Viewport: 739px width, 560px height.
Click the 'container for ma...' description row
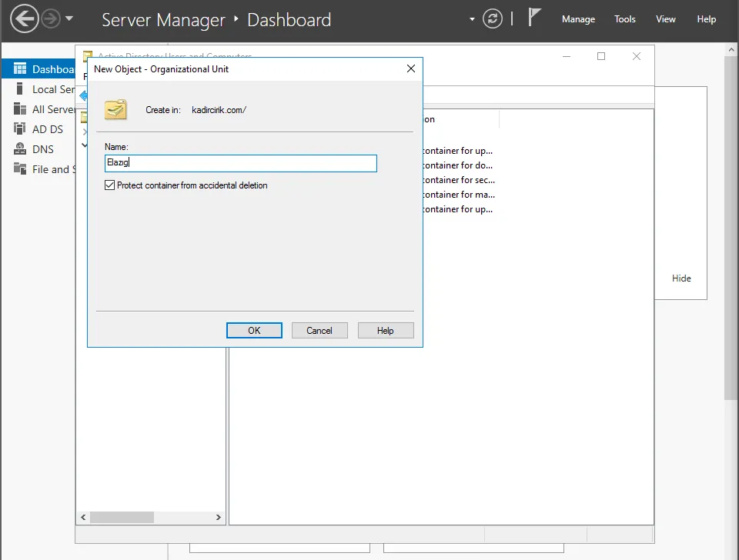459,195
